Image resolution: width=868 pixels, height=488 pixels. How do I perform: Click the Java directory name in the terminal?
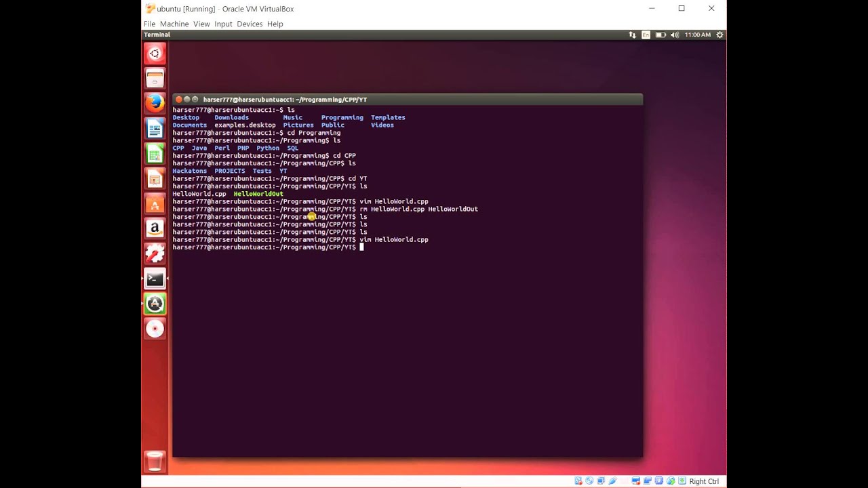[199, 148]
